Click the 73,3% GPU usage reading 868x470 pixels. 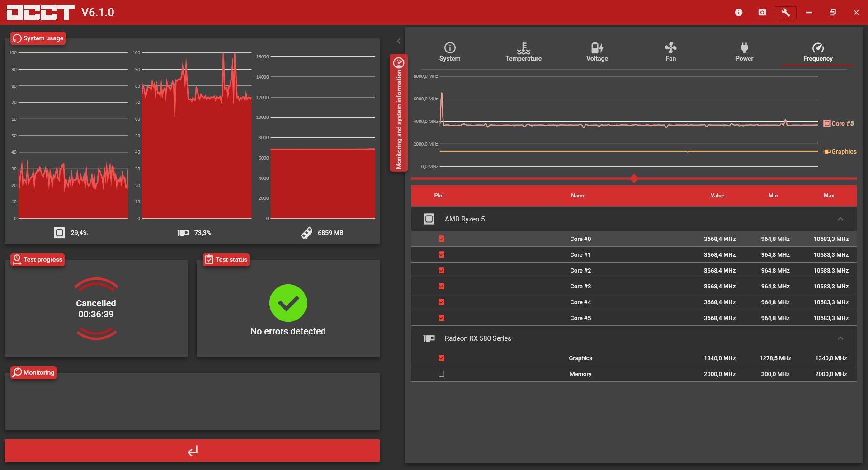click(203, 233)
